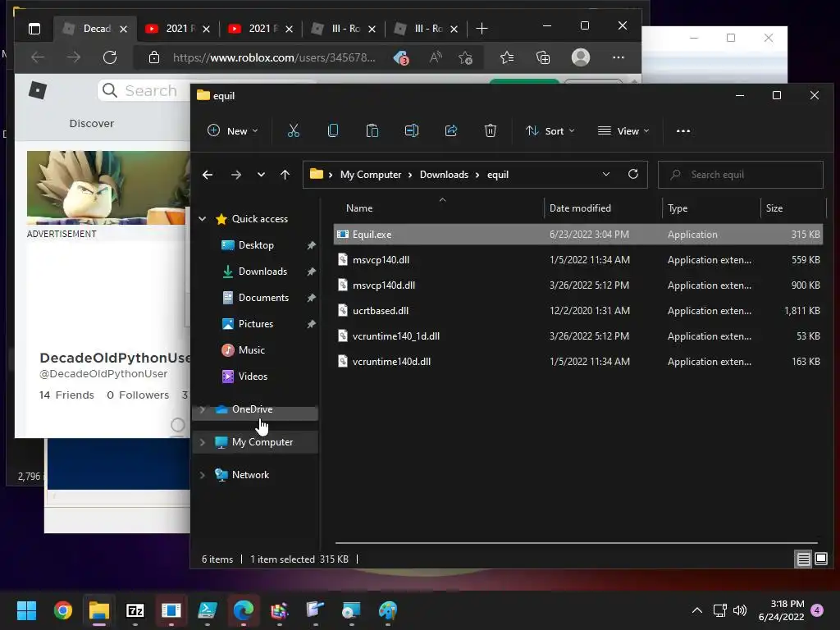Switch to the second III - Ro tab
Image resolution: width=840 pixels, height=630 pixels.
pos(427,29)
